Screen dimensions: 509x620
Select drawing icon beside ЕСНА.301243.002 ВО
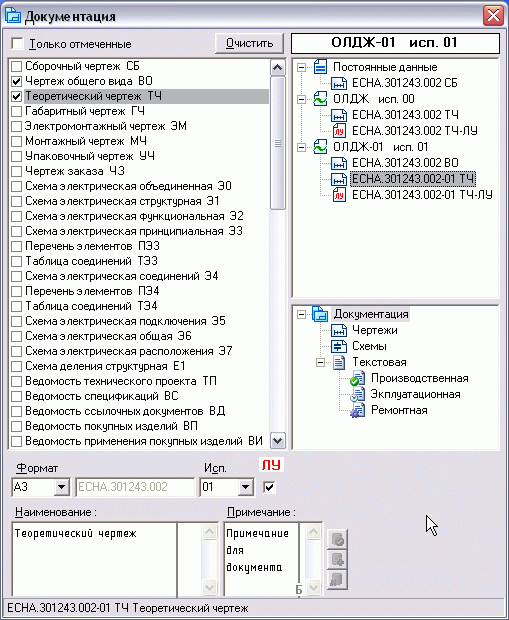tap(339, 163)
